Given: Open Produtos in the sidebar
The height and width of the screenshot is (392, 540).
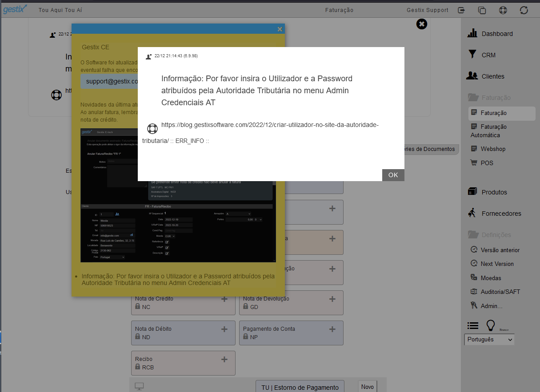Looking at the screenshot, I should pyautogui.click(x=488, y=192).
